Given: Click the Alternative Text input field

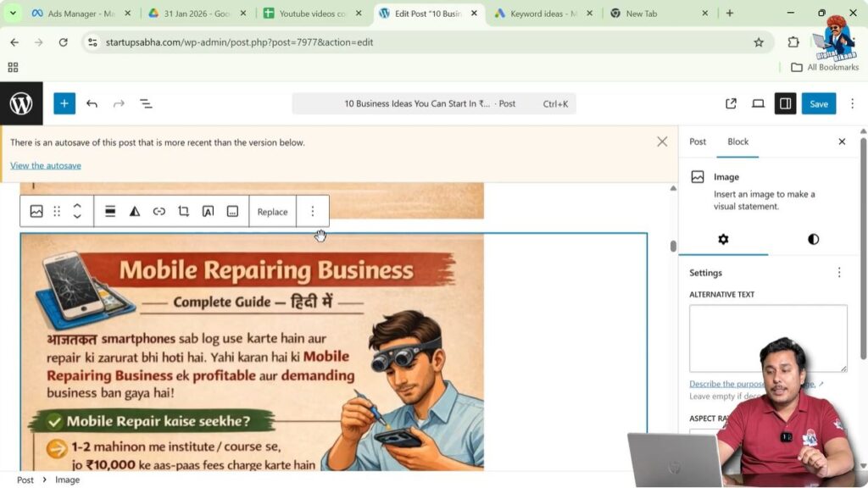Looking at the screenshot, I should click(x=768, y=338).
